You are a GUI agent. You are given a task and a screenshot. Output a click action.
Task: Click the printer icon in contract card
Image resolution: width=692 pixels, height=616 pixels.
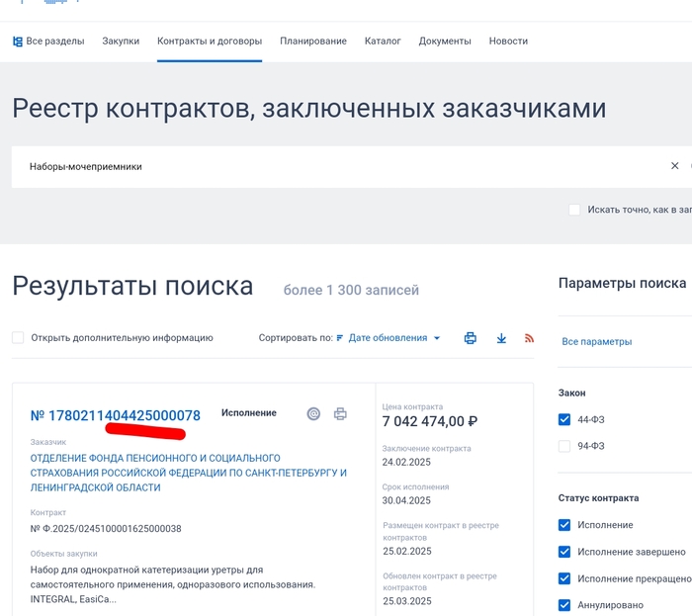[340, 414]
